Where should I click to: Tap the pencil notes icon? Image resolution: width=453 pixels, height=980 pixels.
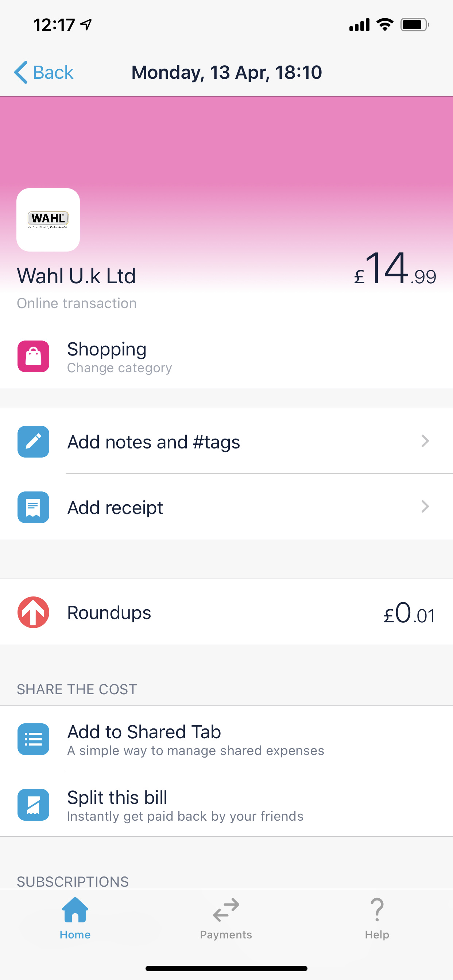(33, 441)
